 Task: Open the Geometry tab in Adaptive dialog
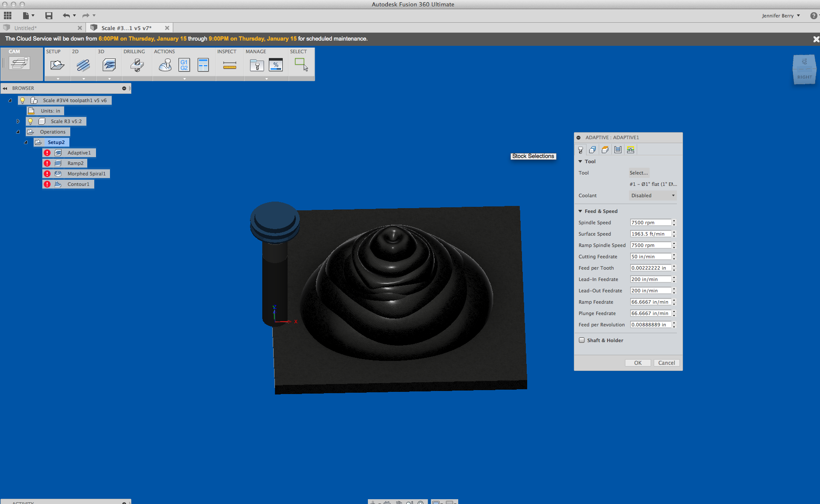tap(592, 150)
